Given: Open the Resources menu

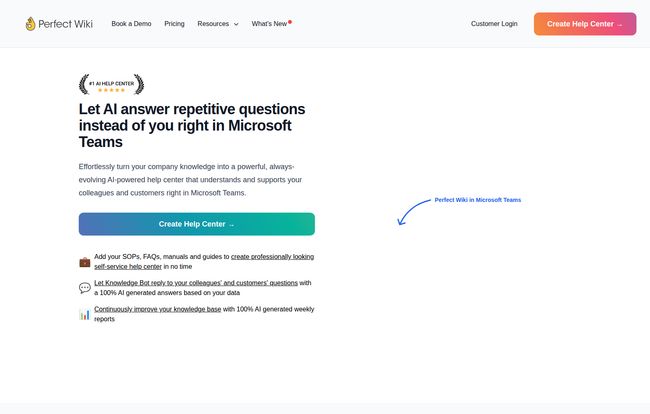Looking at the screenshot, I should point(218,24).
